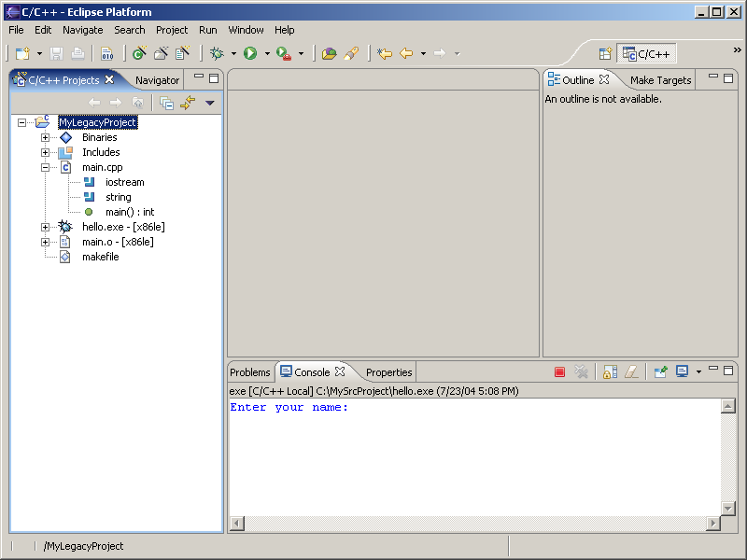
Task: Toggle Scroll Lock in the Console
Action: tap(609, 371)
